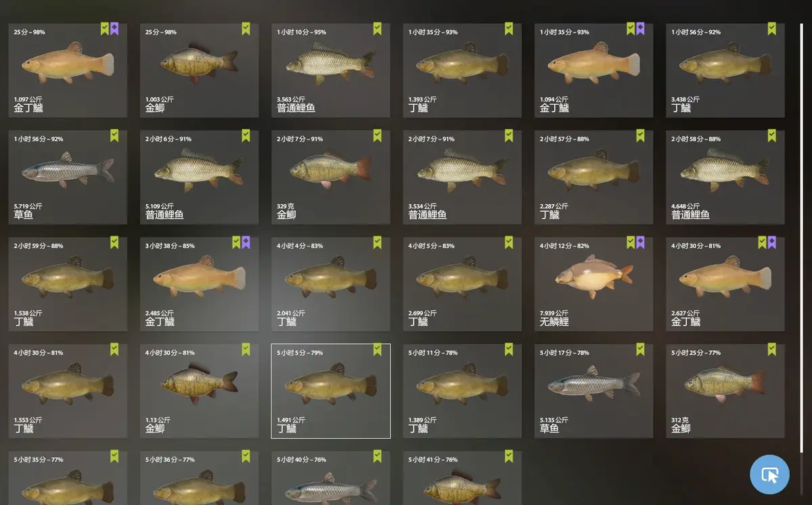Viewport: 812px width, 505px height.
Task: Pick the 4.648公斤 普通鲤鱼 fish card
Action: pos(725,177)
